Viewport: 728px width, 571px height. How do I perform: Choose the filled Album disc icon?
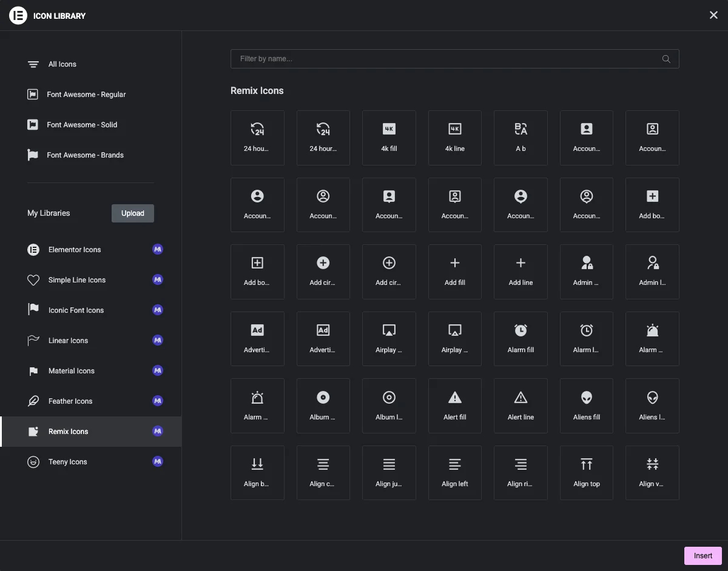click(323, 406)
